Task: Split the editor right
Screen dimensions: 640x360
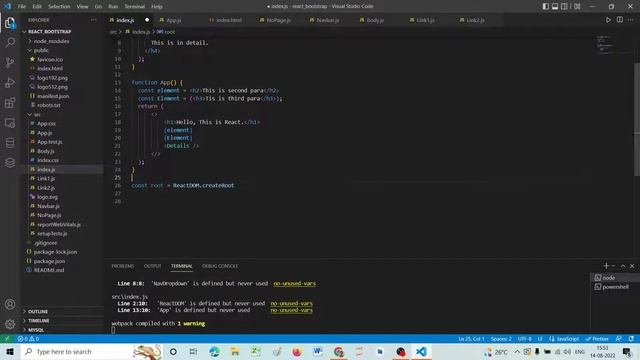Action: [620, 20]
